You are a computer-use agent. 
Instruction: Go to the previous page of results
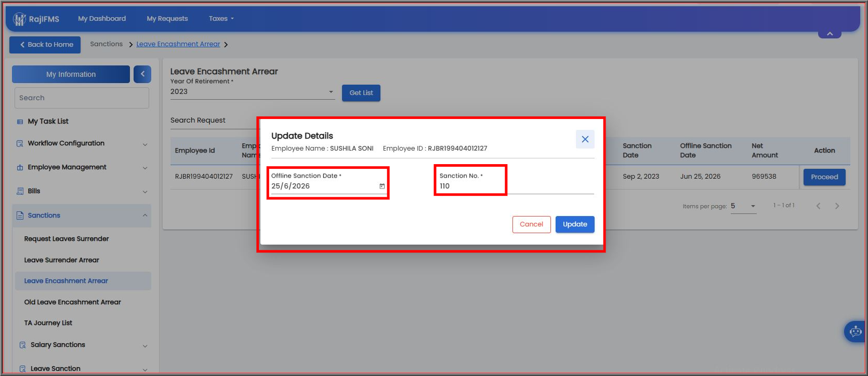point(818,206)
